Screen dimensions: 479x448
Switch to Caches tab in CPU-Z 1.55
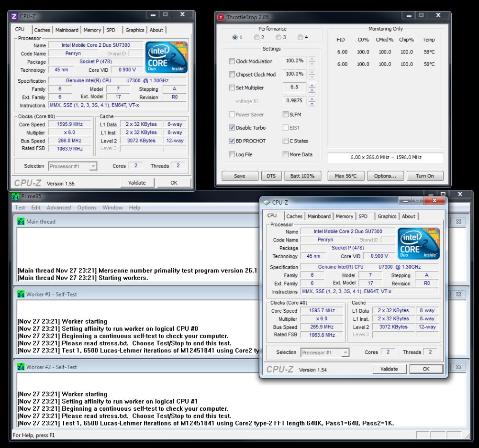[42, 30]
